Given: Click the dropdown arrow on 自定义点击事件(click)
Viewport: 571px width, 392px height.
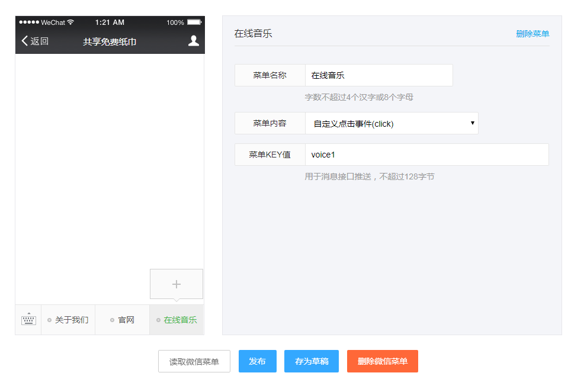Looking at the screenshot, I should point(472,123).
